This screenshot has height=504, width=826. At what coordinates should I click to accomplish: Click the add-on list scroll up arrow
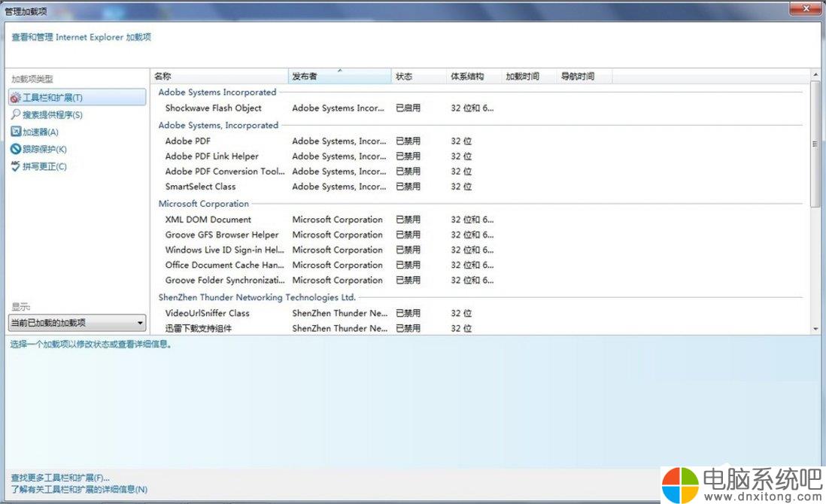coord(815,74)
